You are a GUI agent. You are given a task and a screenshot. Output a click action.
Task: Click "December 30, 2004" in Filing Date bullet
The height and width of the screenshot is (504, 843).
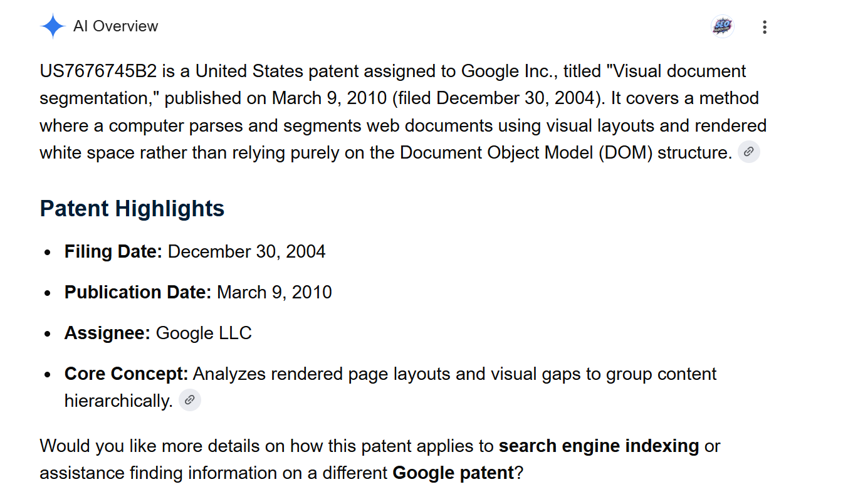pos(247,251)
